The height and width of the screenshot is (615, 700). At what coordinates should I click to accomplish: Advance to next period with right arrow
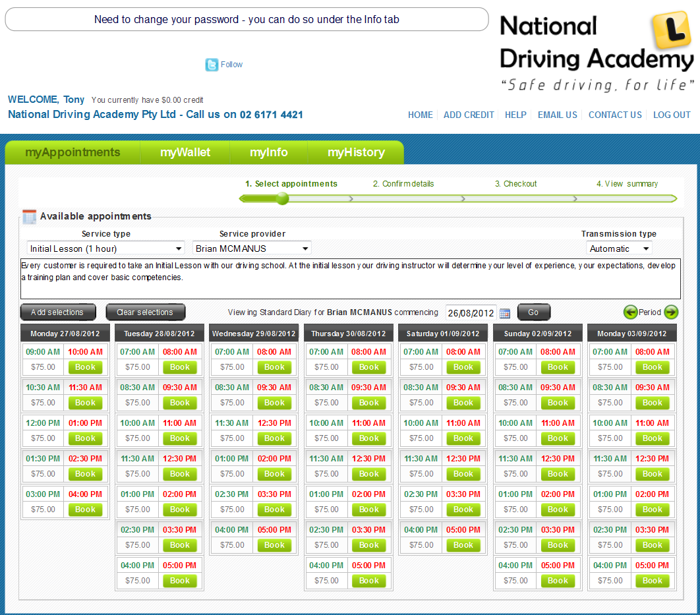[x=671, y=312]
